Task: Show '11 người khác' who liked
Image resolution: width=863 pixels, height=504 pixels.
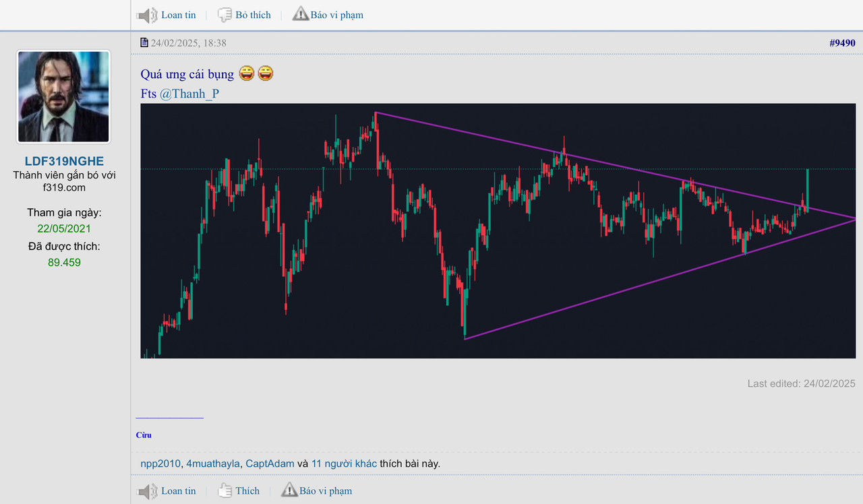Action: (x=344, y=464)
